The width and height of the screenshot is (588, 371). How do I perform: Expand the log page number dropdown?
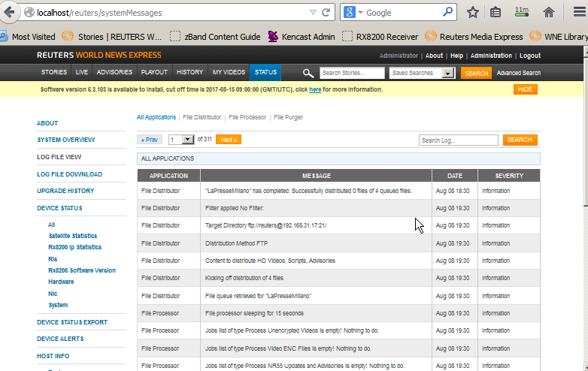coord(181,140)
